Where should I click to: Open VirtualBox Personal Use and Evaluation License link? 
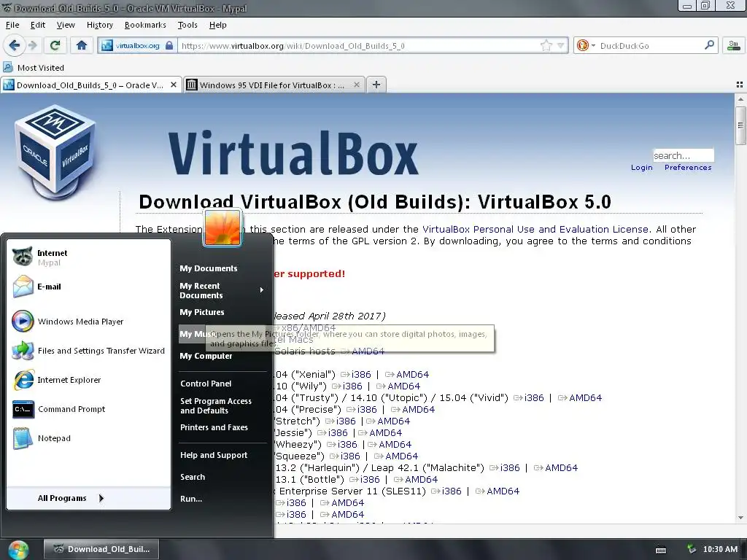pyautogui.click(x=535, y=230)
